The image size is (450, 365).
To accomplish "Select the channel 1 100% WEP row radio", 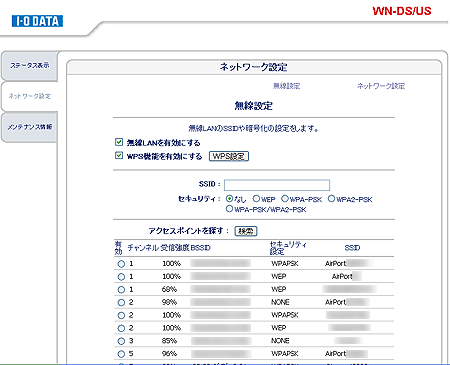I will pyautogui.click(x=121, y=277).
